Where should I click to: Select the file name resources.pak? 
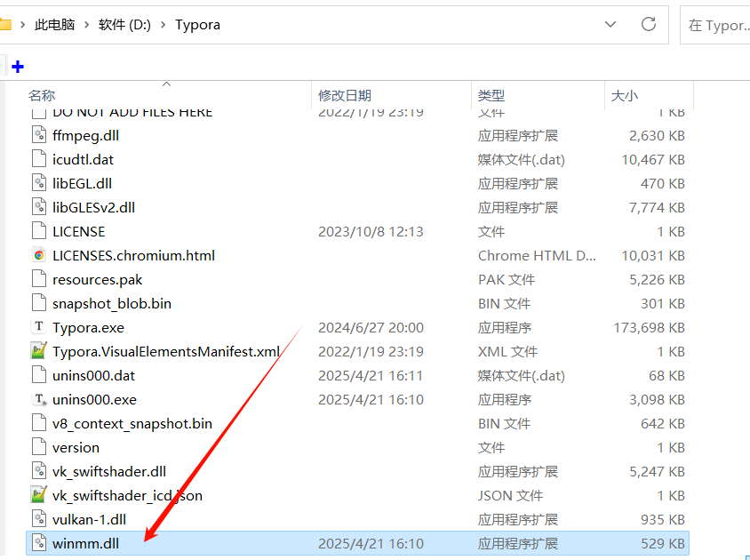click(98, 279)
